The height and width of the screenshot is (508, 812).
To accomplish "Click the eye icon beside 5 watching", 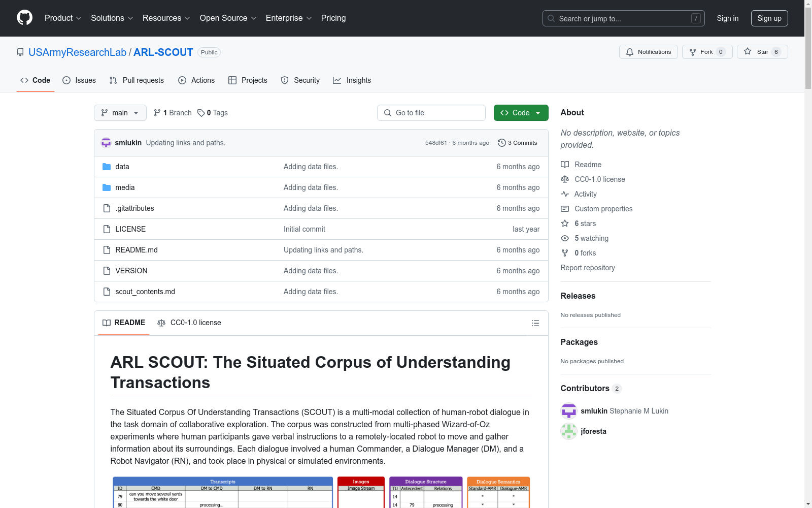I will point(565,238).
